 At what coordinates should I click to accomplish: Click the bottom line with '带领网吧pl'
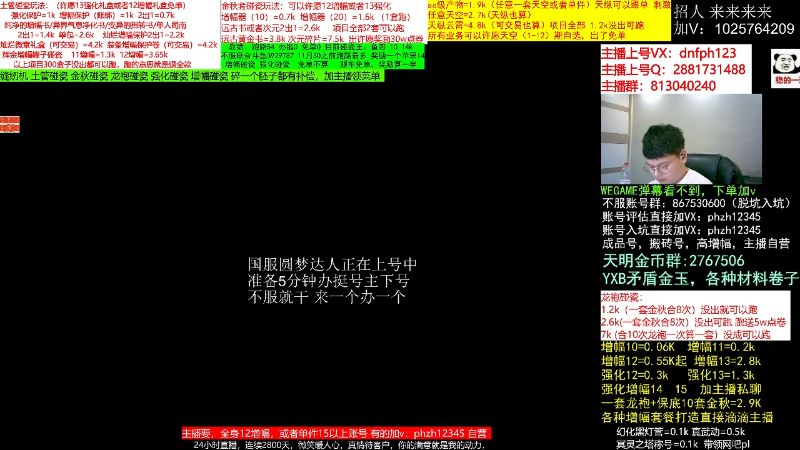pyautogui.click(x=683, y=444)
